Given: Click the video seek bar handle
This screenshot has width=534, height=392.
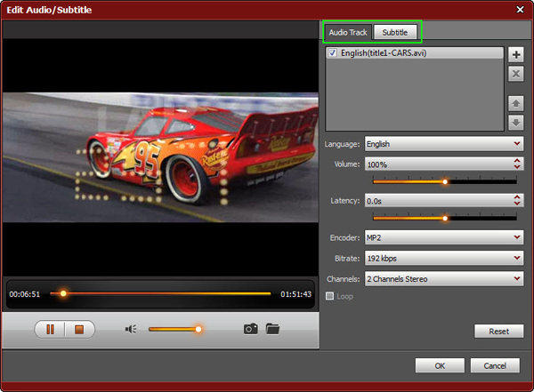Looking at the screenshot, I should (63, 293).
